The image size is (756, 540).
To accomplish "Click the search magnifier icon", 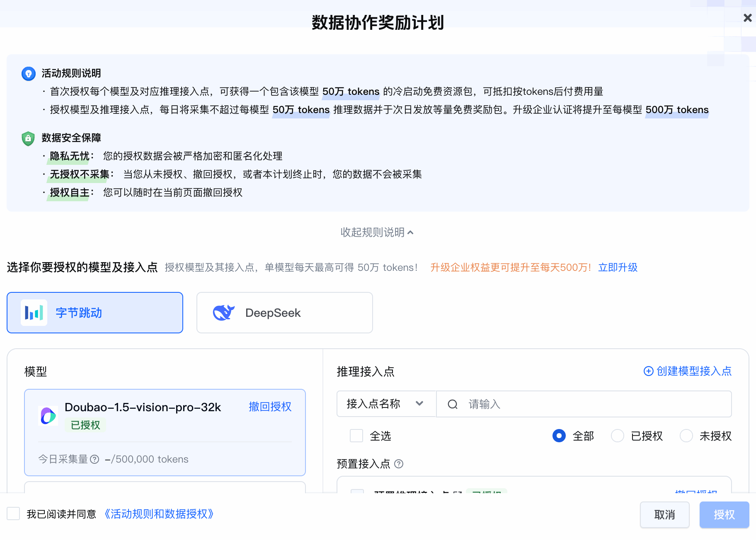I will [x=452, y=404].
